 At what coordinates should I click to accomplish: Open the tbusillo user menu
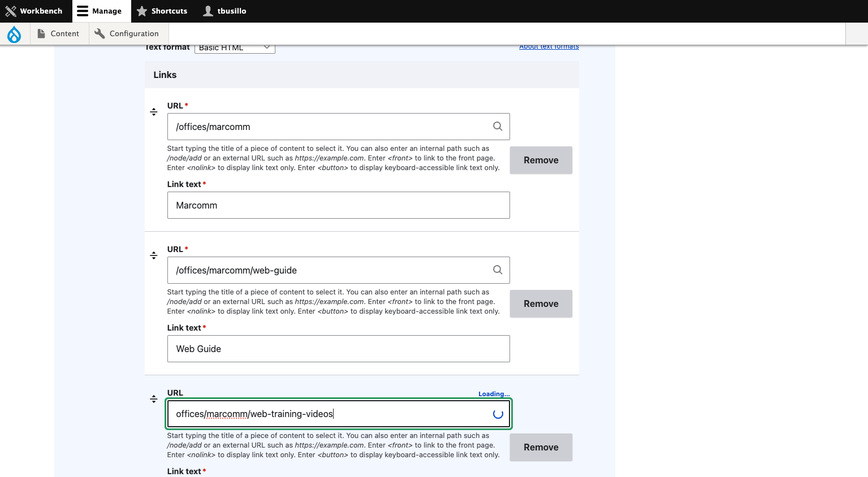[x=225, y=11]
